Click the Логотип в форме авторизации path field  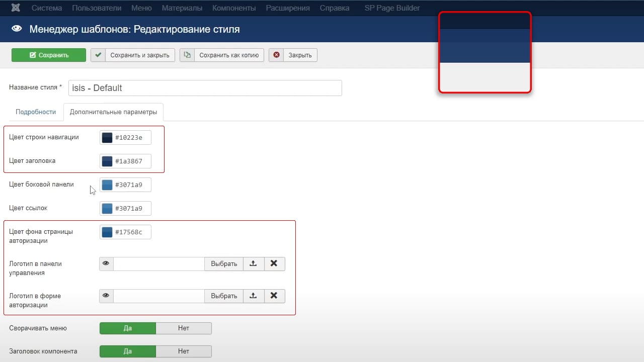click(x=159, y=296)
